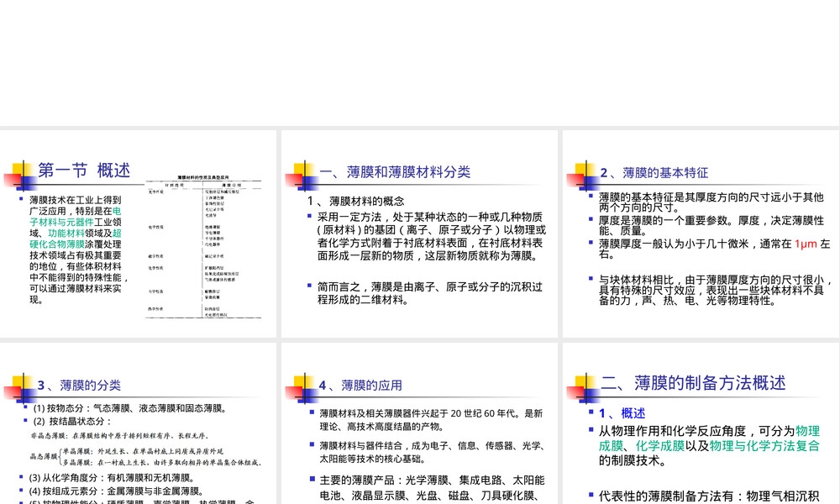Click the bullet starting 主要的薄膜产品
The image size is (840, 504).
[x=433, y=488]
